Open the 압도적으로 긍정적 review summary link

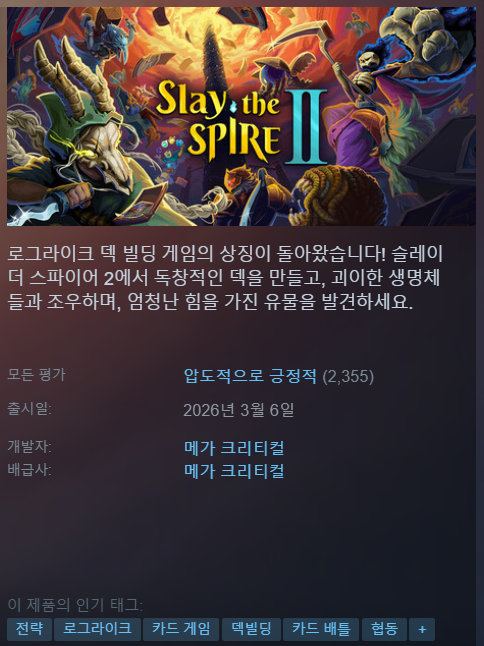[x=250, y=376]
